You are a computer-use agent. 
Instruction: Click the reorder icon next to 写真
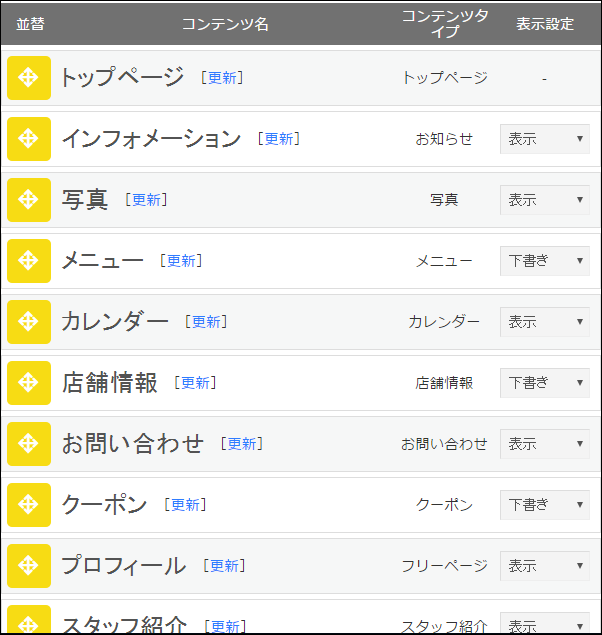pos(28,200)
